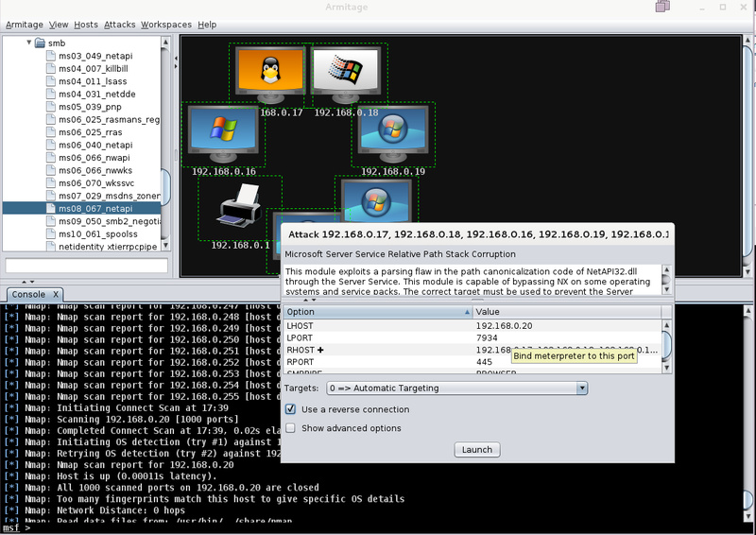Click the ms04_007_killbill module file icon
This screenshot has height=535, width=756.
pyautogui.click(x=51, y=68)
